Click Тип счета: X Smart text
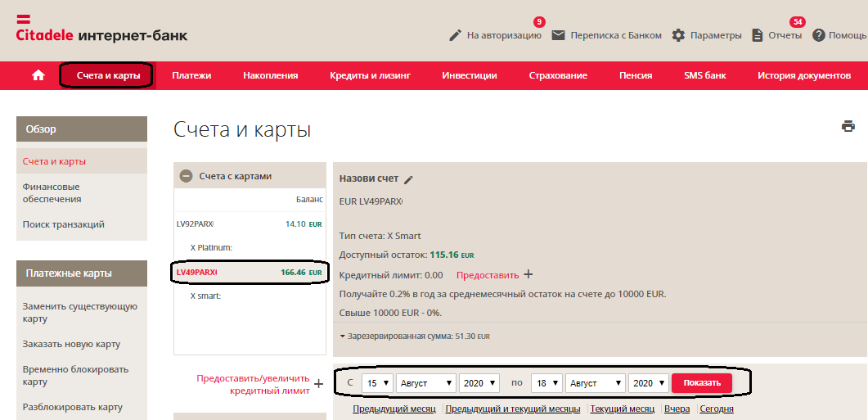Image resolution: width=868 pixels, height=420 pixels. (380, 236)
